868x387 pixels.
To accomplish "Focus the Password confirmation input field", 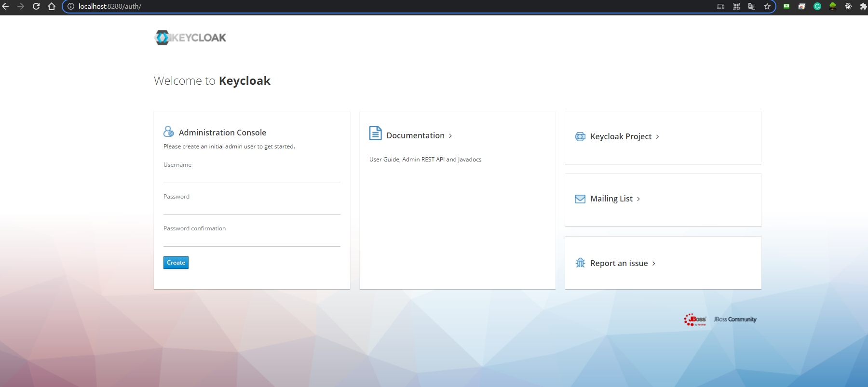I will 252,240.
